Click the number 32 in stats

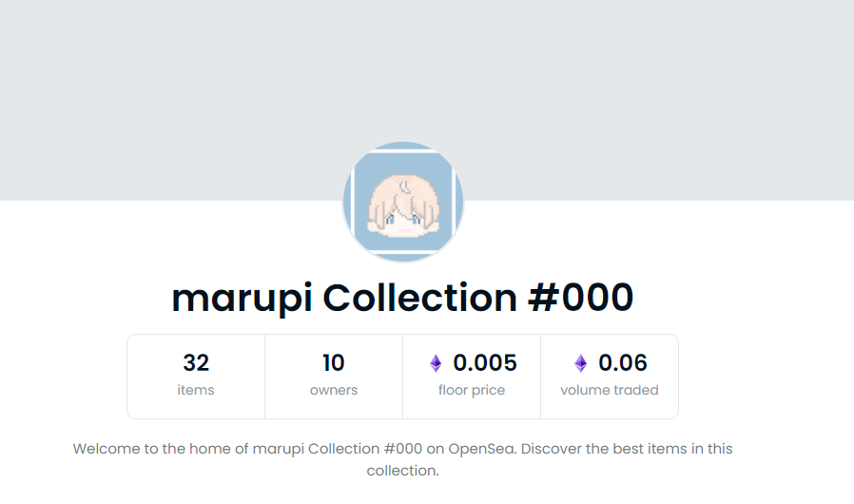[x=196, y=363]
